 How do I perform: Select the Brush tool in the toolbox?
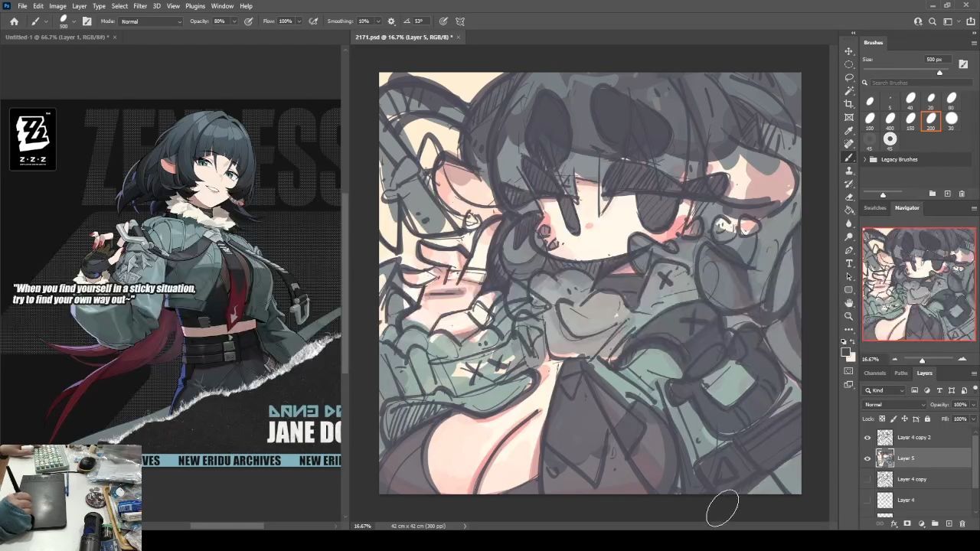[849, 157]
